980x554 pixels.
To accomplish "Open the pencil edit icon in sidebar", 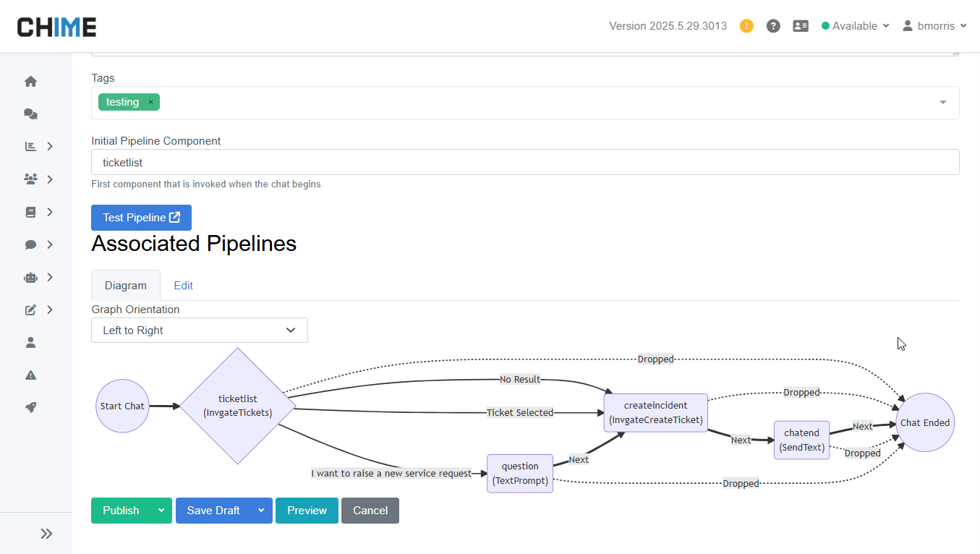I will click(x=30, y=310).
